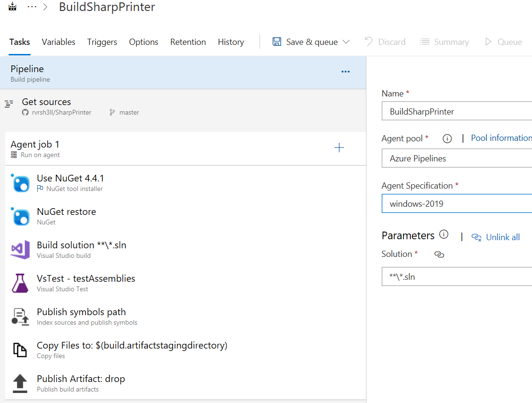Click the Save & queue button
Image resolution: width=532 pixels, height=403 pixels.
[x=311, y=42]
